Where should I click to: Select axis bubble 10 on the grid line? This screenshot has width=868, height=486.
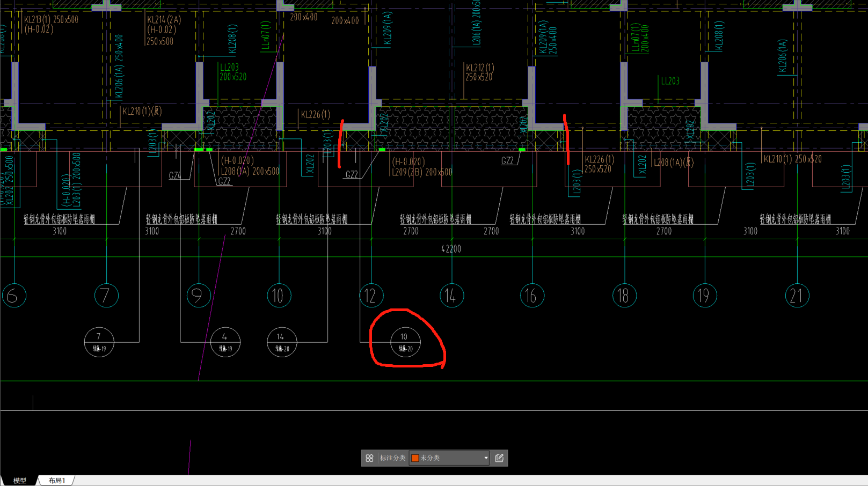click(279, 296)
